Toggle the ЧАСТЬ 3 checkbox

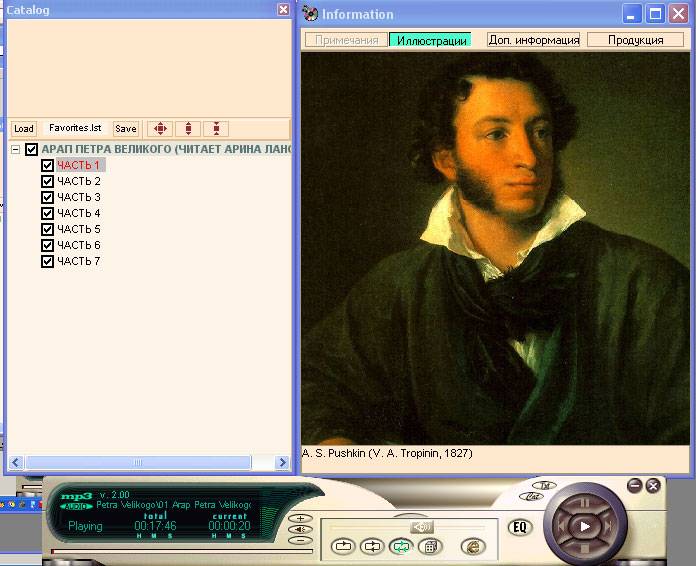point(47,197)
